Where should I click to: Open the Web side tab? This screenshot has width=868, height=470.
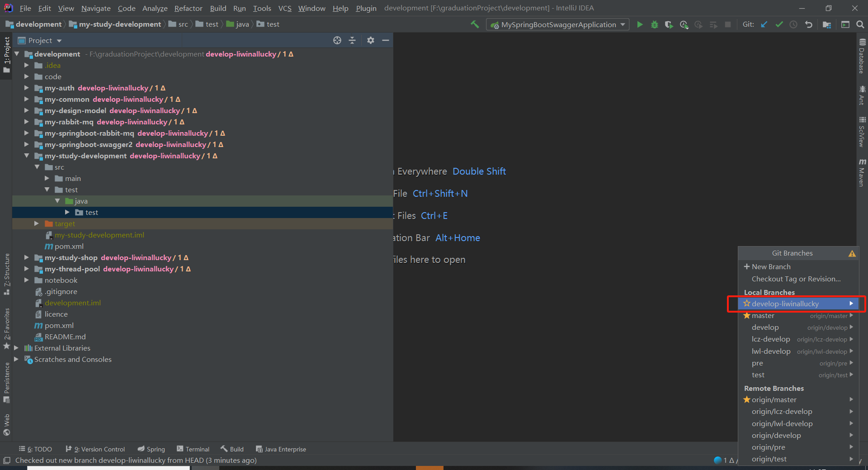point(6,425)
